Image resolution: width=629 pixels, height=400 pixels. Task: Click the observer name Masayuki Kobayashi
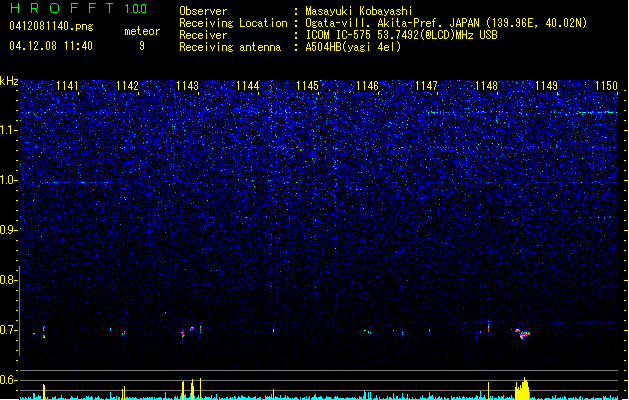click(x=359, y=11)
